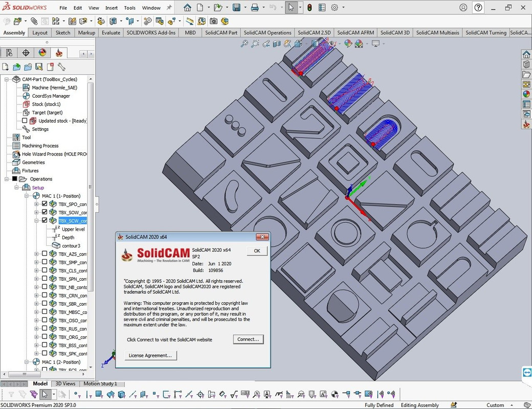The height and width of the screenshot is (409, 532).
Task: Click the measuring ruler icon in the toolbar
Action: [x=190, y=21]
